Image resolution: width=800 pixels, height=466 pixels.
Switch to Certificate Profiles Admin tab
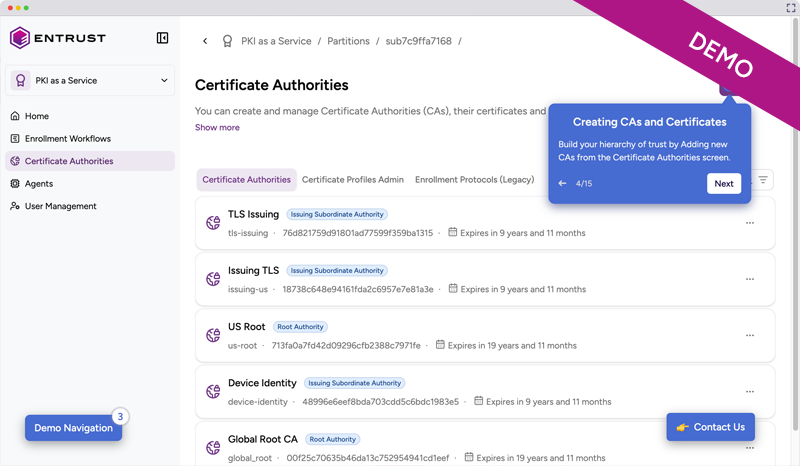pos(353,180)
